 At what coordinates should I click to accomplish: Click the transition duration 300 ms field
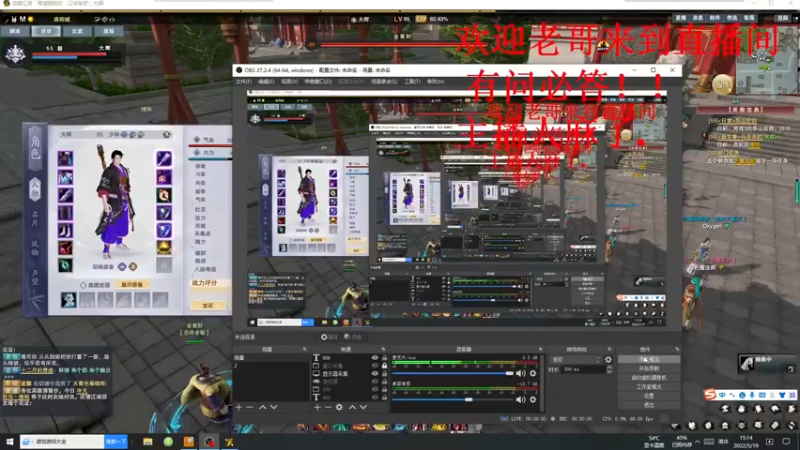pyautogui.click(x=583, y=369)
